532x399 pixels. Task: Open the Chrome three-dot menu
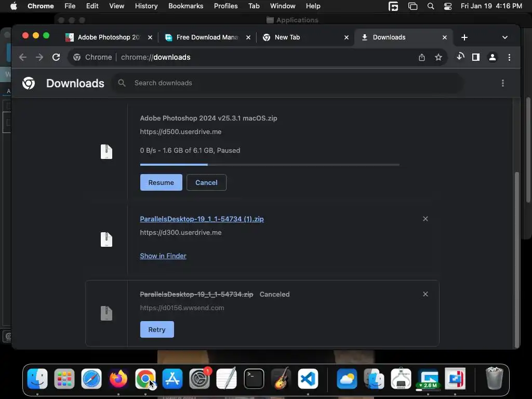[x=509, y=57]
